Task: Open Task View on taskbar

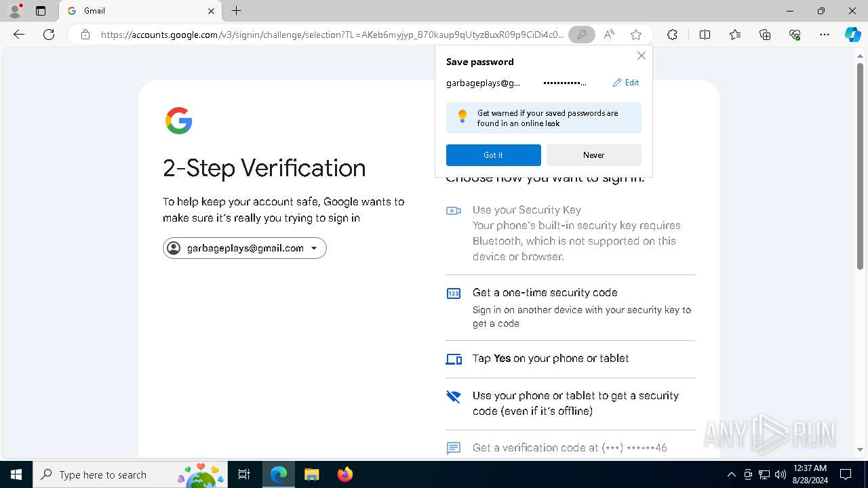Action: [244, 474]
